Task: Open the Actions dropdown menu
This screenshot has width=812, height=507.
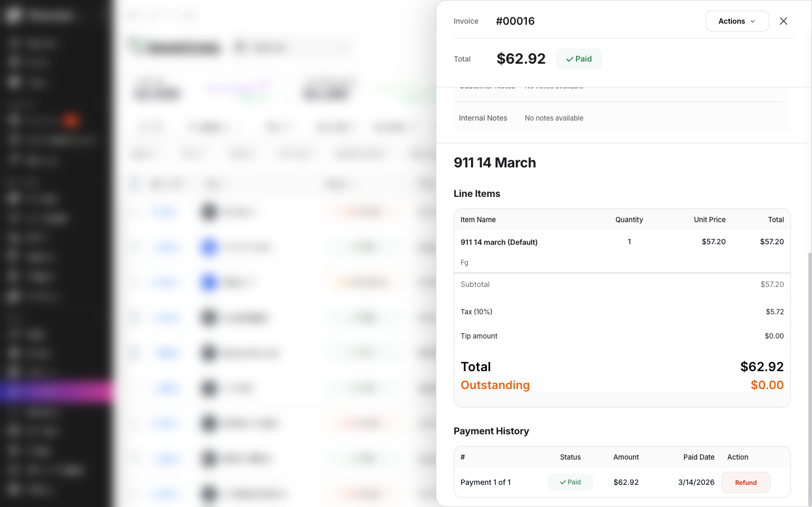Action: (737, 21)
